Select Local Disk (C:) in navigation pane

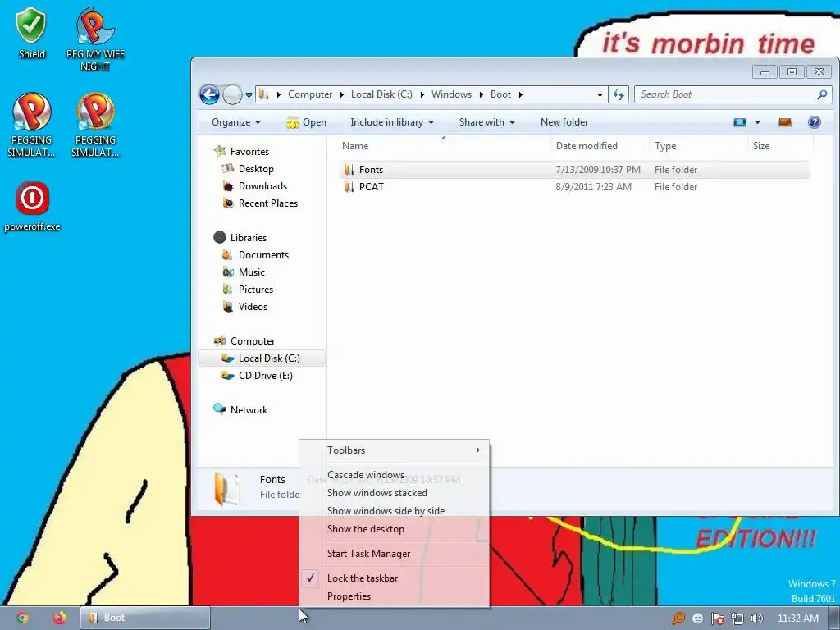[262, 358]
